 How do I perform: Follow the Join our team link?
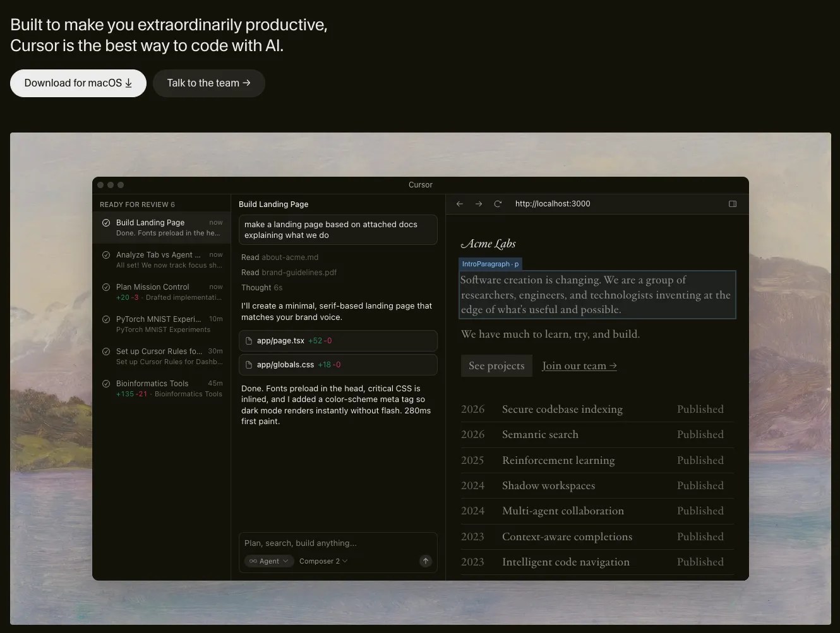(x=579, y=365)
